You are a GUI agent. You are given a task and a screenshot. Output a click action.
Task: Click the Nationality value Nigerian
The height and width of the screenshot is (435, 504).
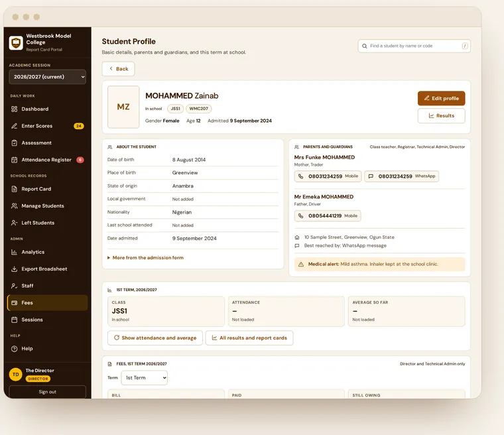pyautogui.click(x=182, y=212)
